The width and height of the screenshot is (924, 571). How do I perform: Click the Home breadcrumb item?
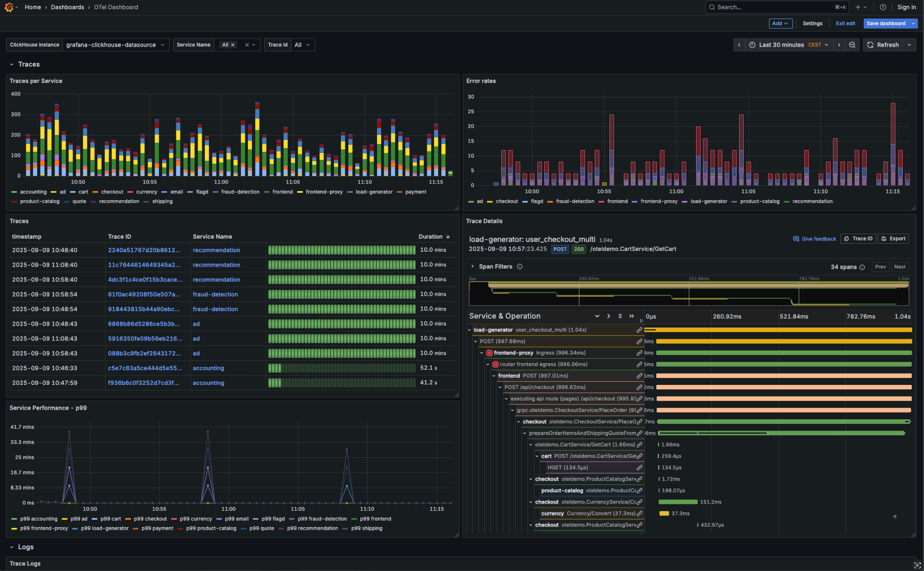coord(33,7)
